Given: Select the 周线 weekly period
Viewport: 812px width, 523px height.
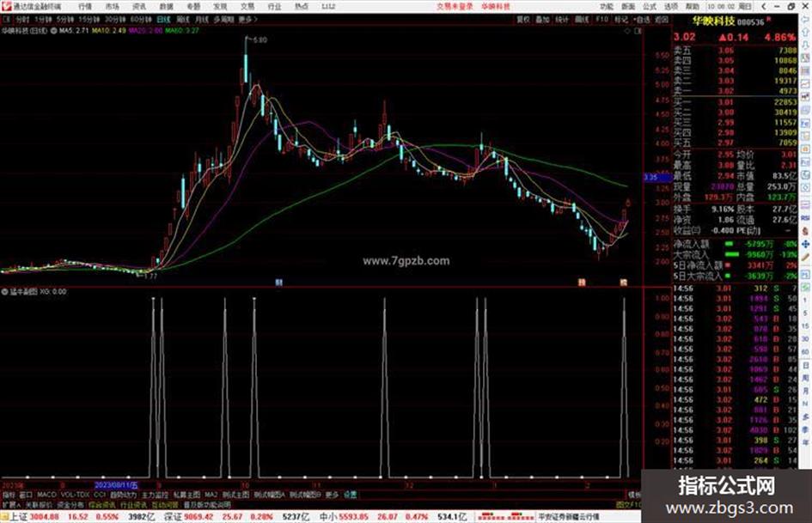Looking at the screenshot, I should coord(183,19).
